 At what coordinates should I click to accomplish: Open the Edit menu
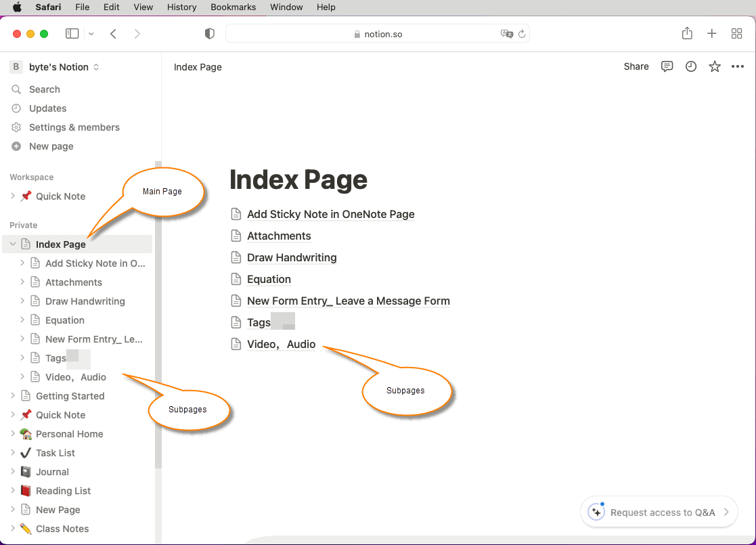[x=112, y=7]
